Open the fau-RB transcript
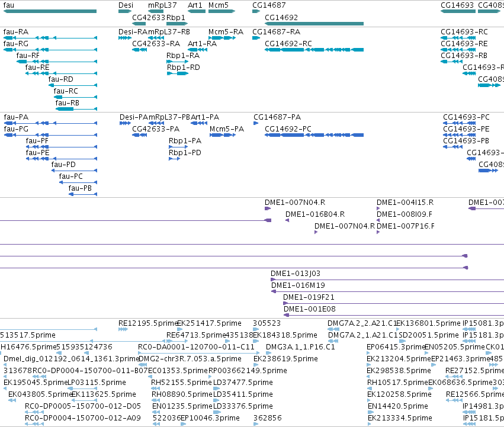This screenshot has height=427, width=504. coord(76,109)
